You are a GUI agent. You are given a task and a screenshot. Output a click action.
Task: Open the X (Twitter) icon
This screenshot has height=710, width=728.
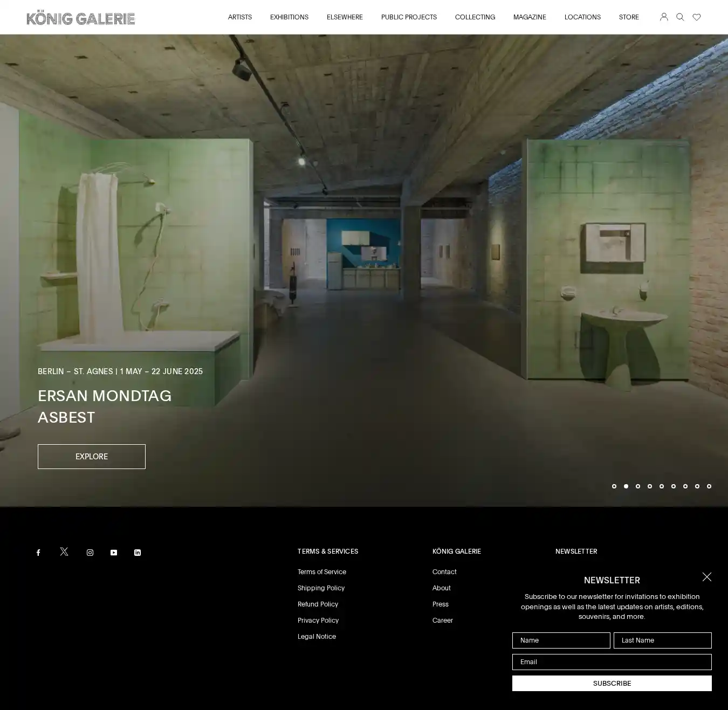click(64, 552)
